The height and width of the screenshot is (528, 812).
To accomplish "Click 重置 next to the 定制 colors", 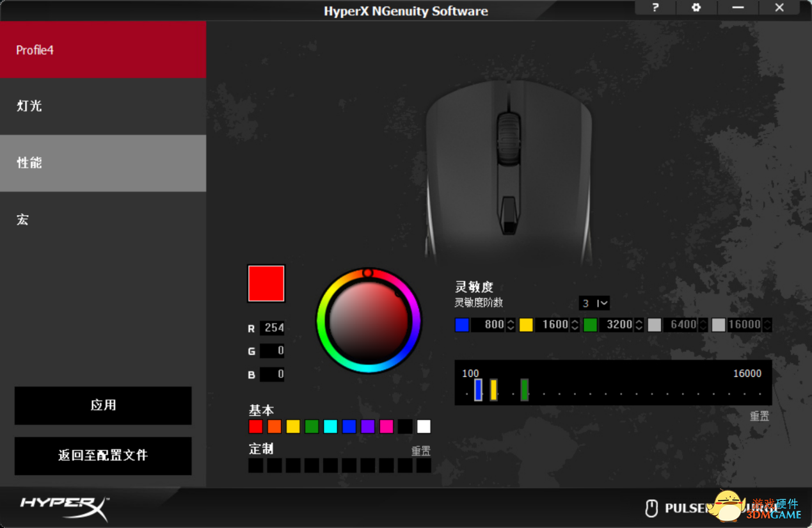I will (421, 451).
